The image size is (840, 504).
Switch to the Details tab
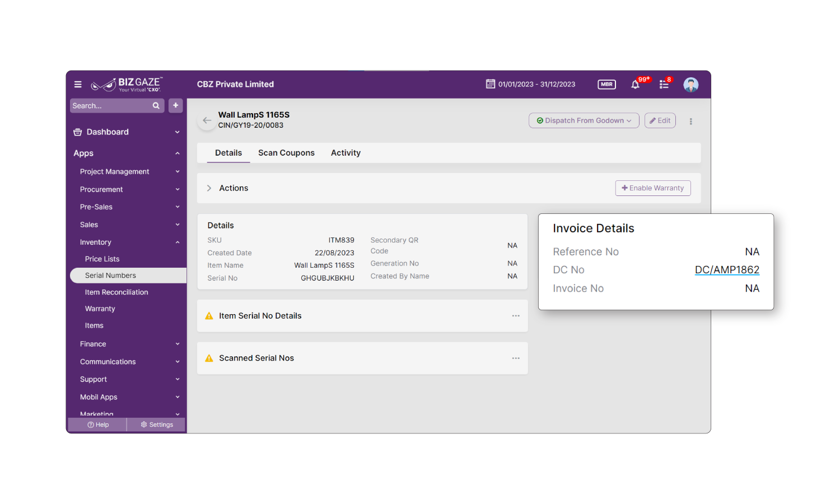click(228, 153)
